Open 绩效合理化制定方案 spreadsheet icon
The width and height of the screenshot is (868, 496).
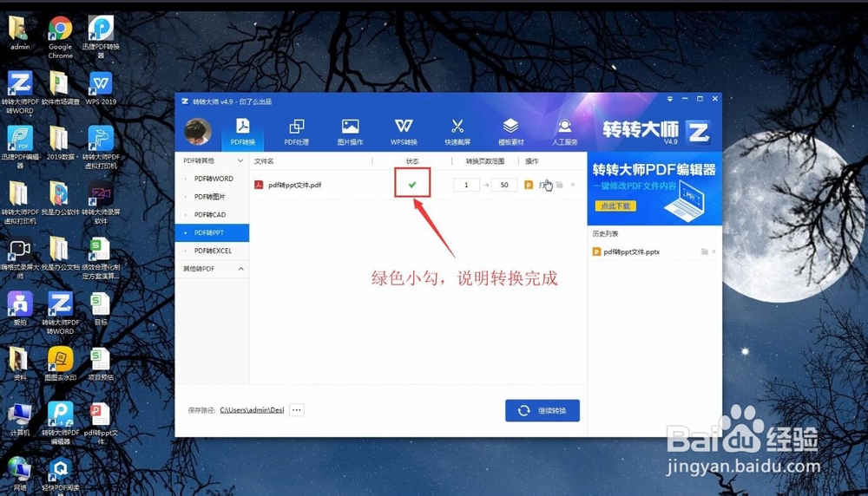click(101, 258)
